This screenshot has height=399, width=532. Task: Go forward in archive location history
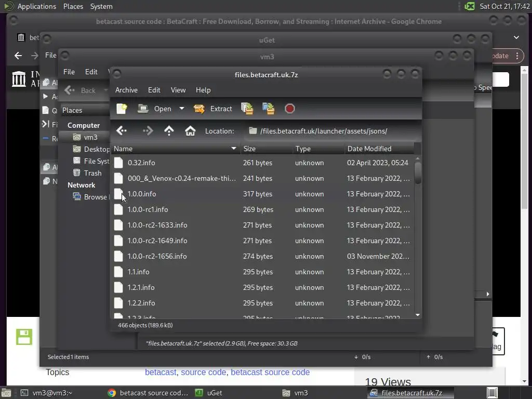coord(148,130)
